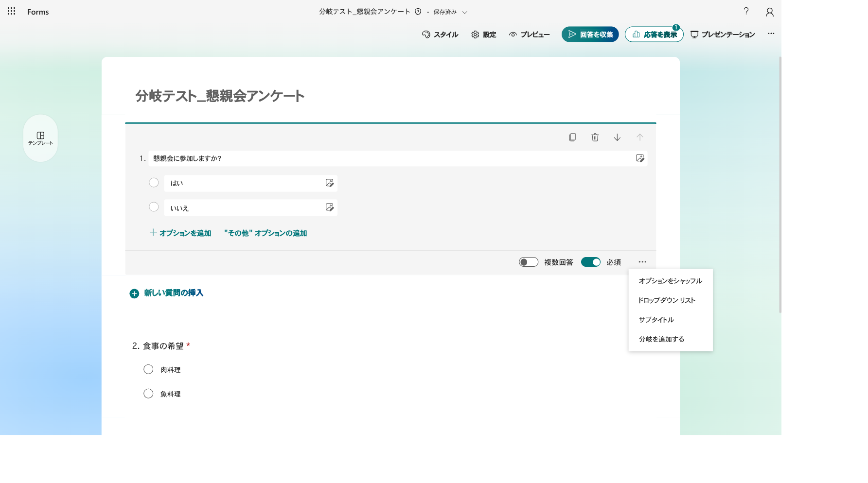This screenshot has width=868, height=483.
Task: Open プレビュー preview
Action: point(529,34)
